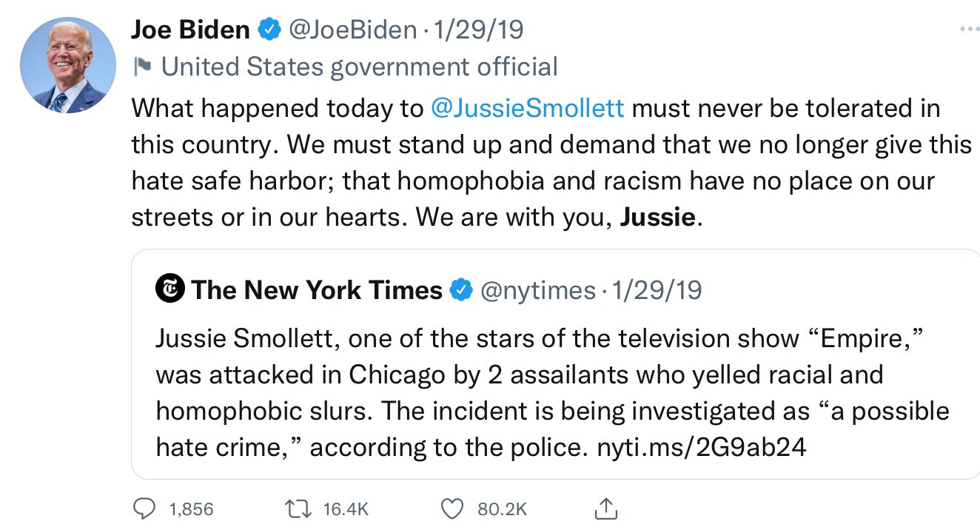
Task: Click Joe Biden's blue verified badge
Action: 268,30
